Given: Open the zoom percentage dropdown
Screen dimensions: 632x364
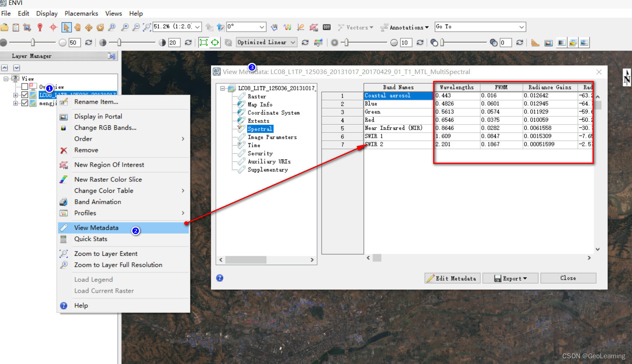Looking at the screenshot, I should coord(198,27).
